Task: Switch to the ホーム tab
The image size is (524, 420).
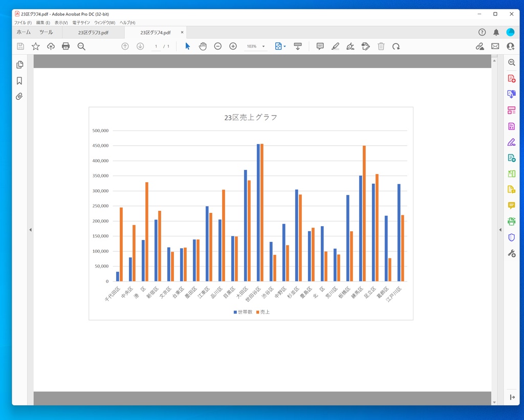Action: click(24, 32)
